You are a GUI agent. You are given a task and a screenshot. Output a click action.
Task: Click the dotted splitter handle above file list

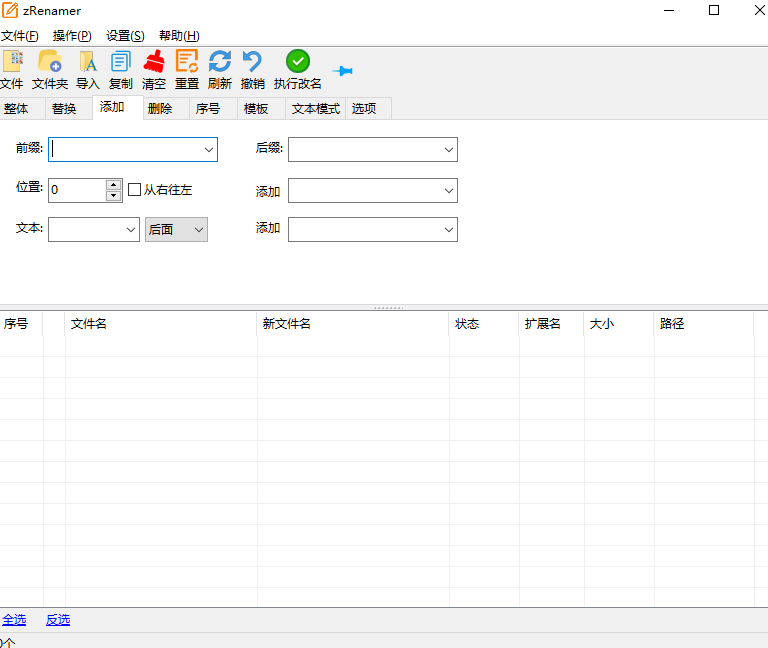(388, 308)
